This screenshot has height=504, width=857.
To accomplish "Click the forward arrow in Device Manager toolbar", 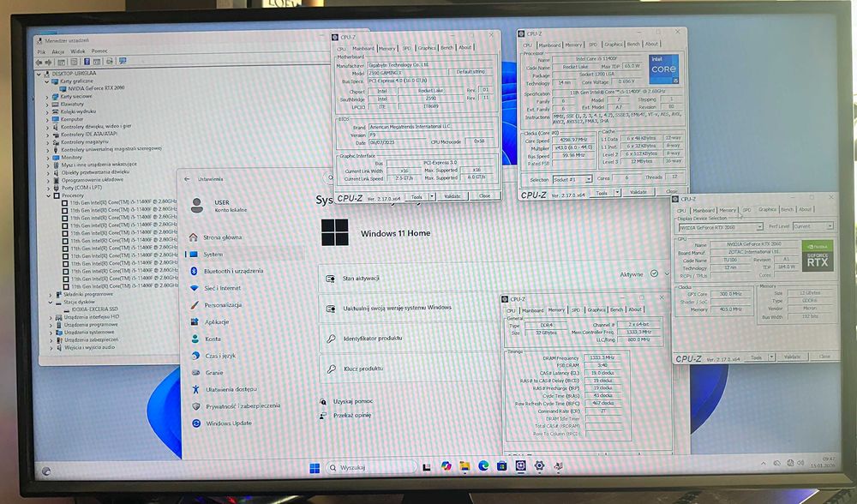I will point(48,62).
